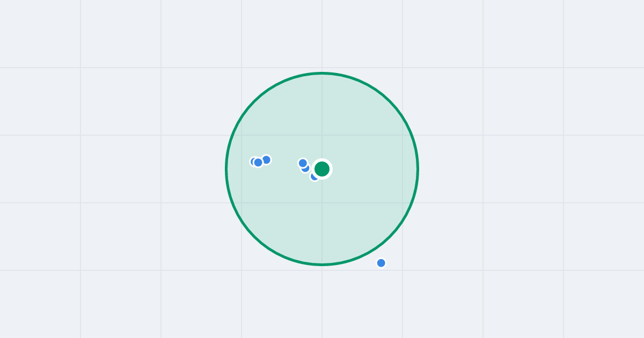Image resolution: width=644 pixels, height=338 pixels.
Task: Click grid intersection directly above the green marker
Action: 322,135
